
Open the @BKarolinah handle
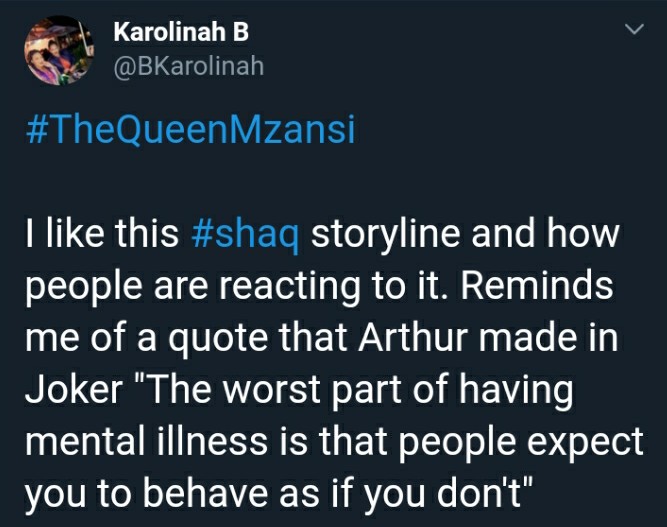click(188, 66)
